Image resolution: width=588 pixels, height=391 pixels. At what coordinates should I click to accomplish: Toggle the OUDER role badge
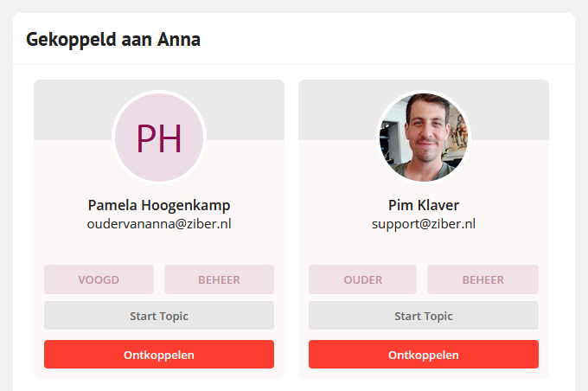click(362, 279)
